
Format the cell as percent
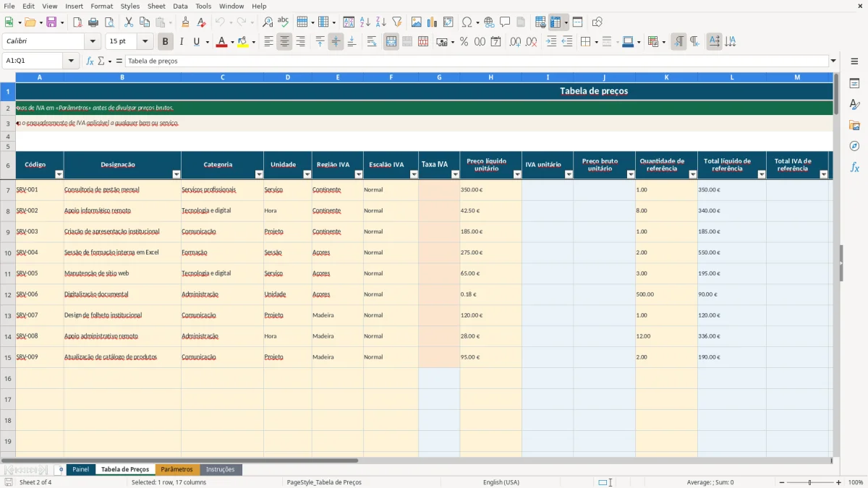pyautogui.click(x=464, y=42)
